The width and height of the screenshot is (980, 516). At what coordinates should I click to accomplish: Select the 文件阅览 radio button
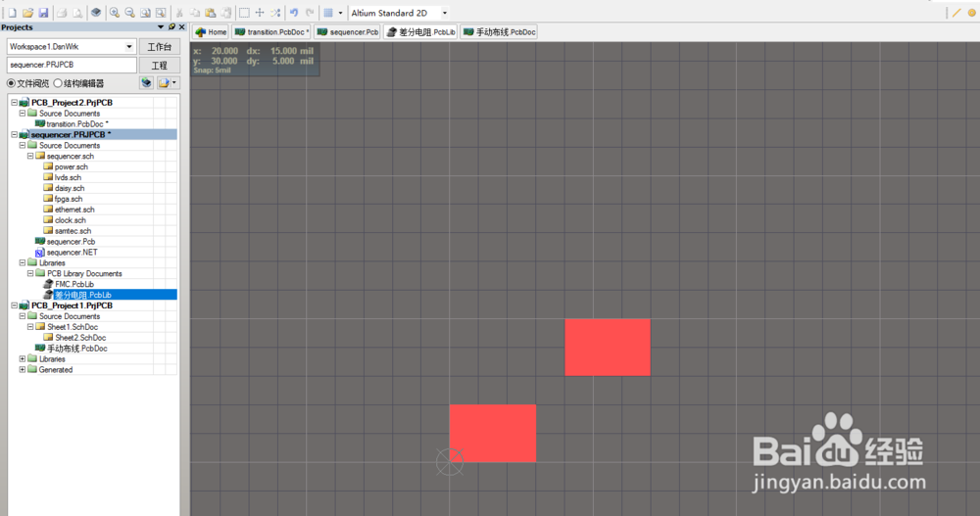pyautogui.click(x=11, y=83)
